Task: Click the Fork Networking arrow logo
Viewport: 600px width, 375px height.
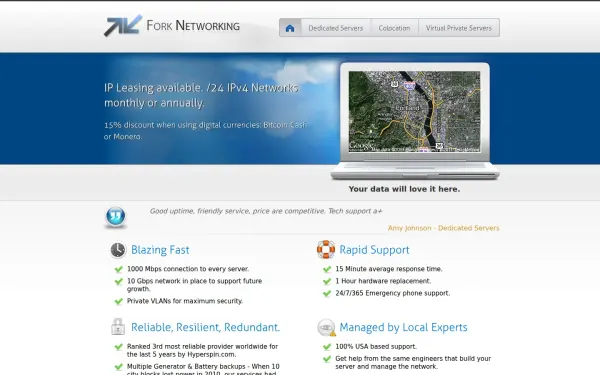Action: 122,26
